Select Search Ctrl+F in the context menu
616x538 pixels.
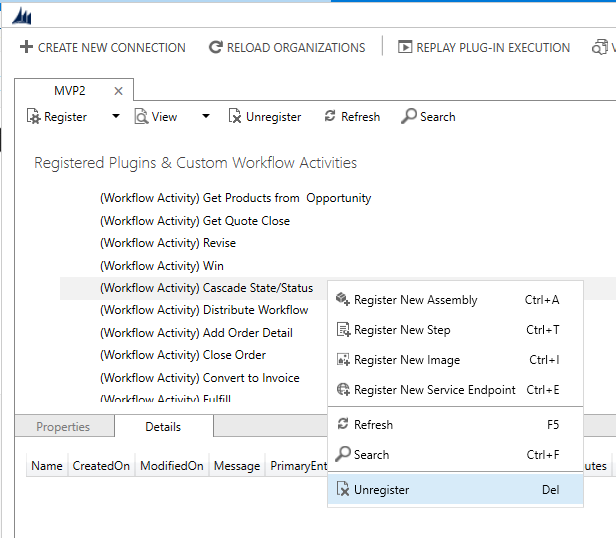[455, 455]
